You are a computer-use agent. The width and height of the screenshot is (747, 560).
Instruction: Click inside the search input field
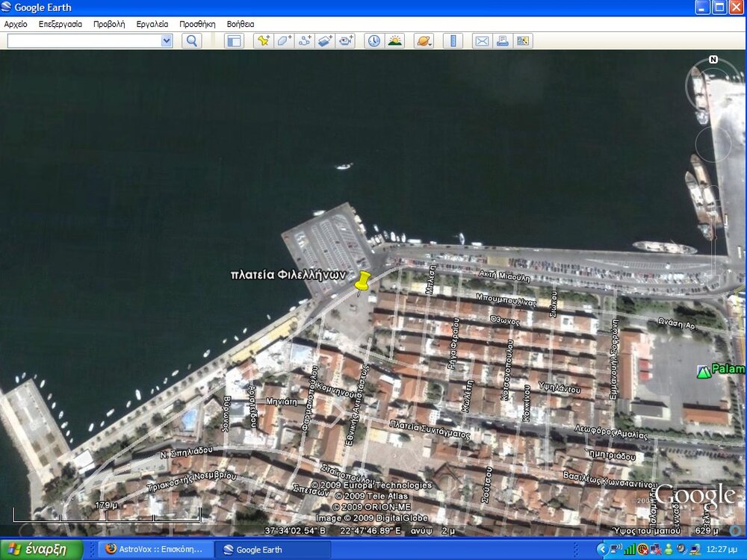click(x=82, y=41)
